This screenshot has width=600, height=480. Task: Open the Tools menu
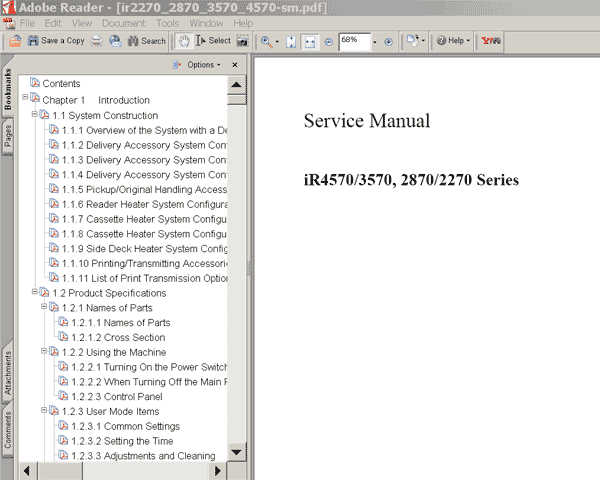click(167, 23)
